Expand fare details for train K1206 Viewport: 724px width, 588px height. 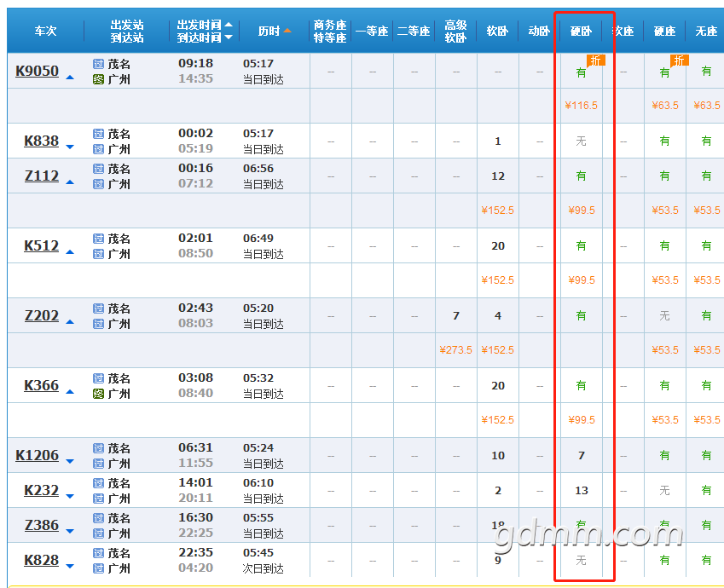[x=70, y=461]
